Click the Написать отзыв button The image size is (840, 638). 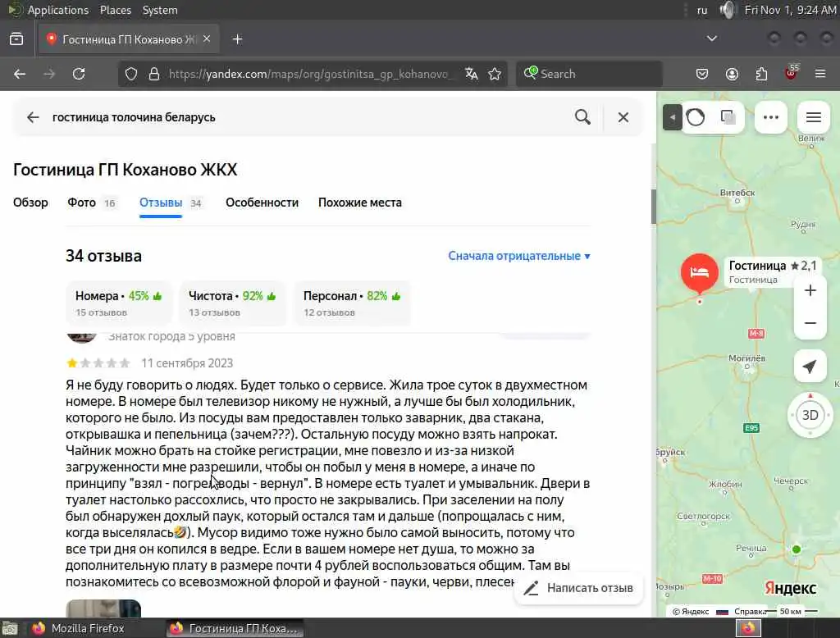(x=578, y=588)
